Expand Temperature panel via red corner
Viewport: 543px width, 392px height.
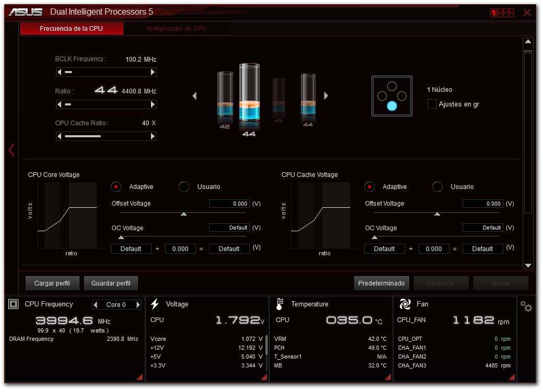click(x=388, y=377)
